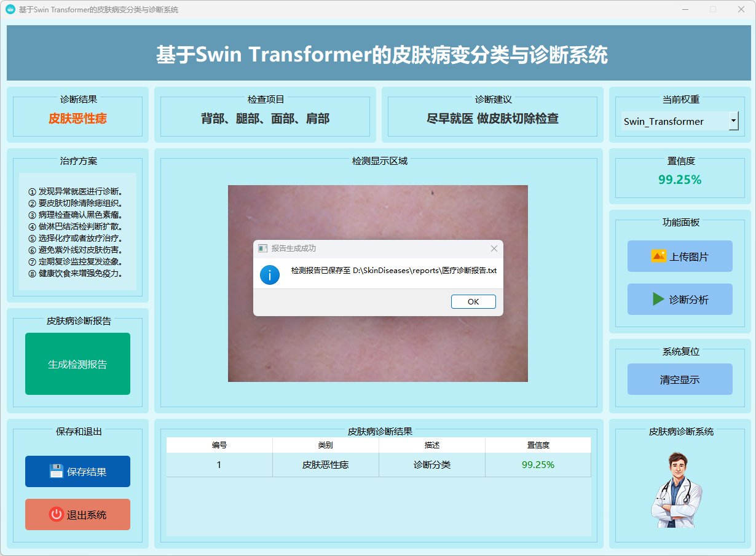Minimize the main application window
This screenshot has height=556, width=756.
click(x=685, y=10)
